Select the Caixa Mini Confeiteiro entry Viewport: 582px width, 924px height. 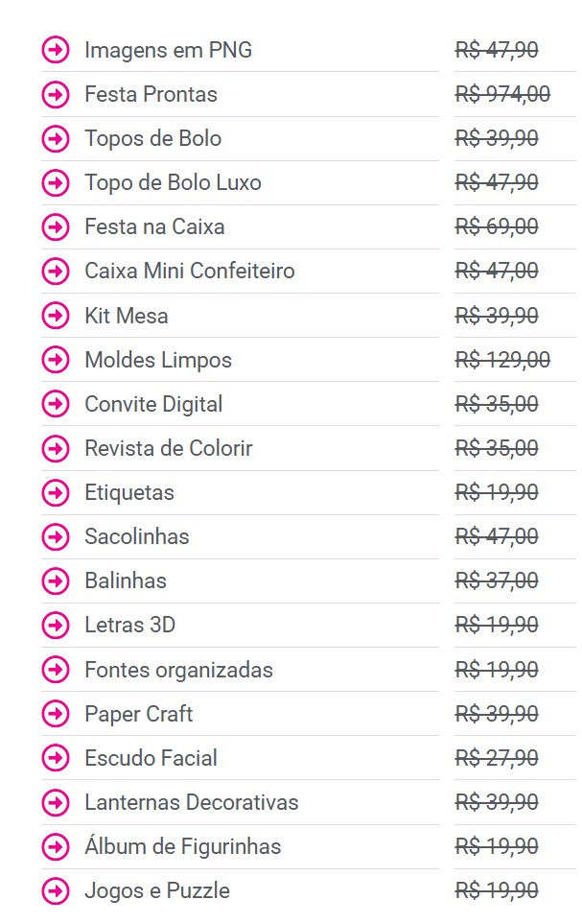pyautogui.click(x=189, y=272)
